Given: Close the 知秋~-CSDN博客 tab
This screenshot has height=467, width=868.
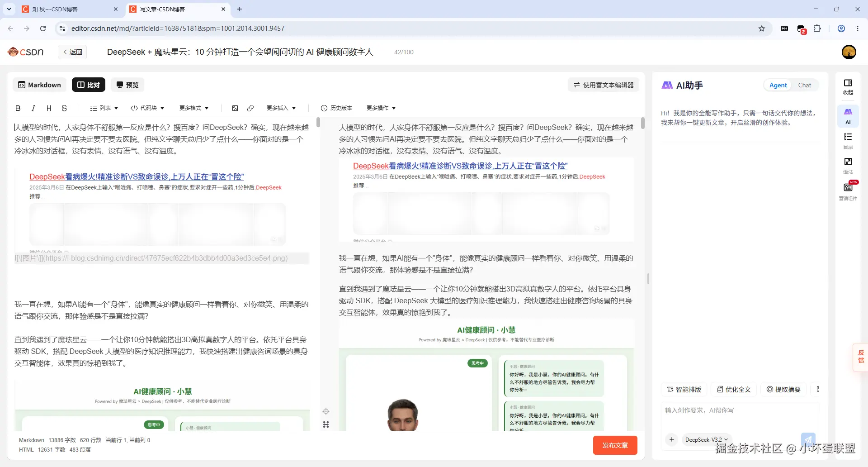Looking at the screenshot, I should (x=116, y=9).
